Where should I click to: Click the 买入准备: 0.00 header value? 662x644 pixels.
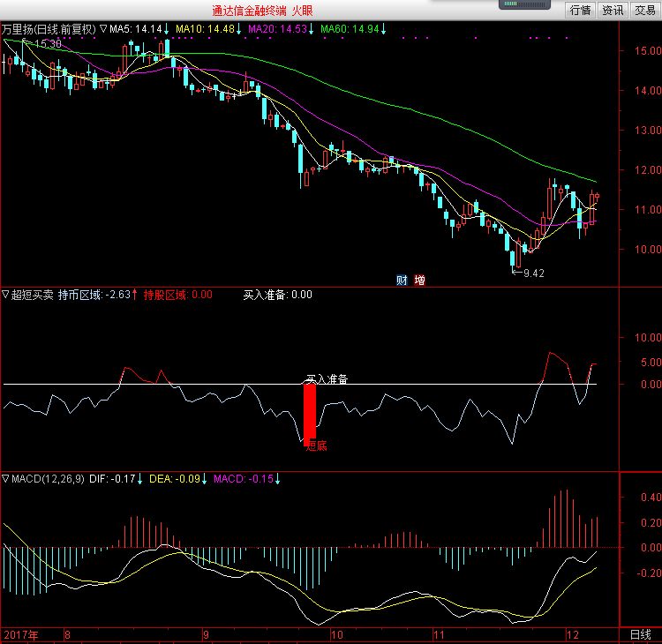pos(278,295)
